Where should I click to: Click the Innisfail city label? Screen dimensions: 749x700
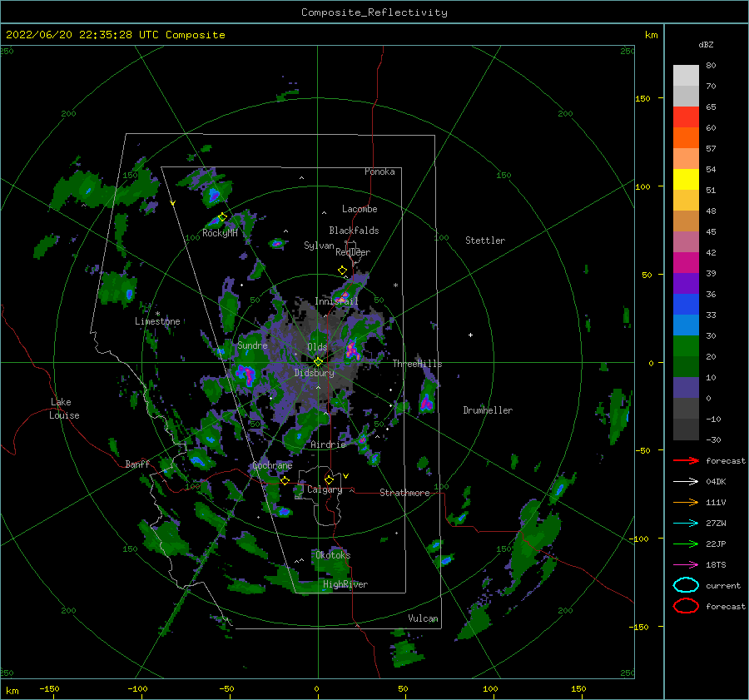tap(336, 301)
